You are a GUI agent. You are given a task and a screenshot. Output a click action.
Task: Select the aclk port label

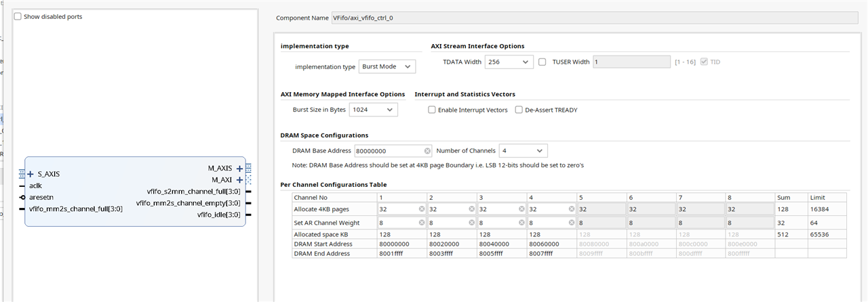point(37,186)
